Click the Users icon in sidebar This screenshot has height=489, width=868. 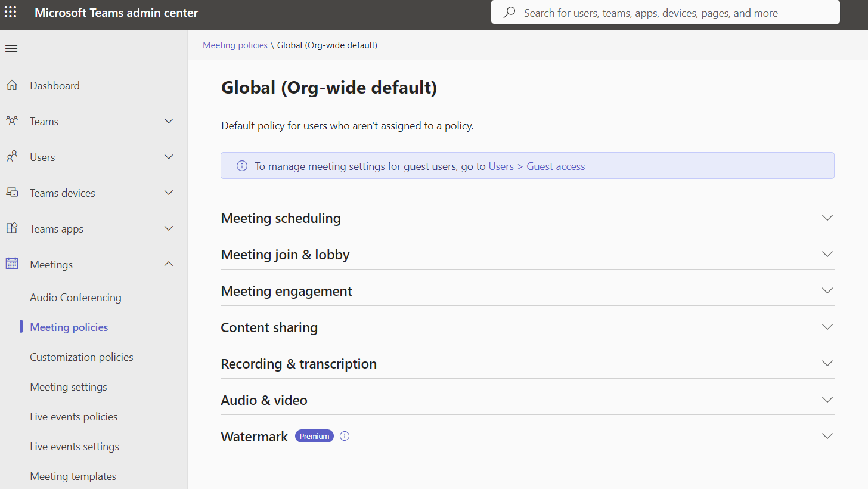pyautogui.click(x=12, y=157)
